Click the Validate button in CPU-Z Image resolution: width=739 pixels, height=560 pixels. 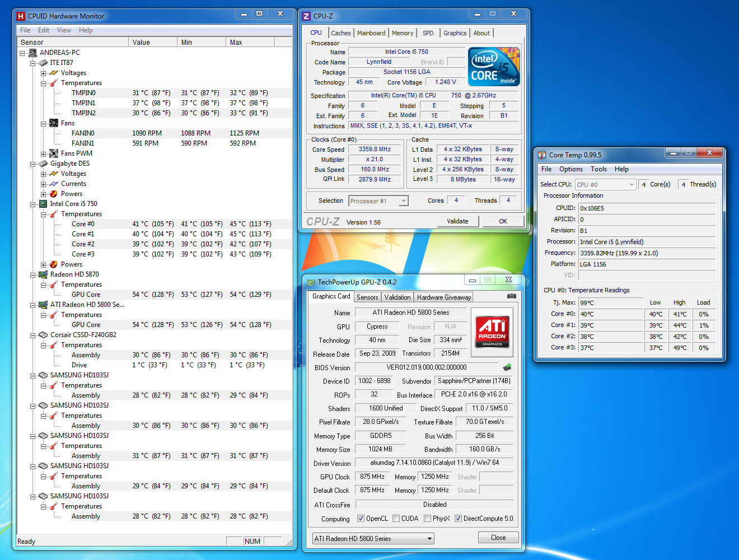457,221
